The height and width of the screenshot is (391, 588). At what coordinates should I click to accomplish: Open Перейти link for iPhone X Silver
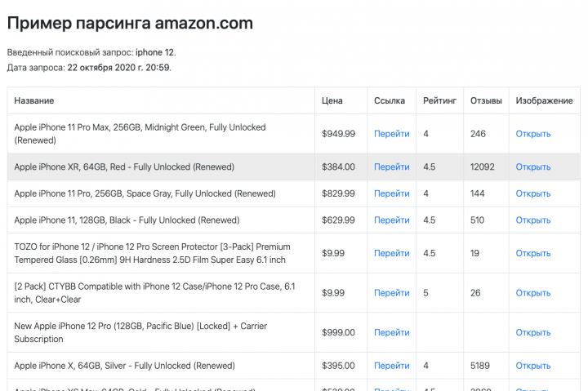click(391, 366)
